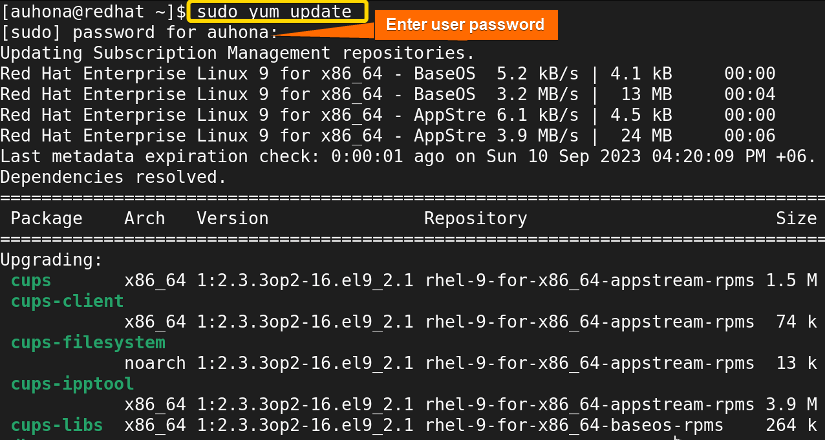
Task: Click the 'cups-filesystem' package name
Action: point(88,343)
